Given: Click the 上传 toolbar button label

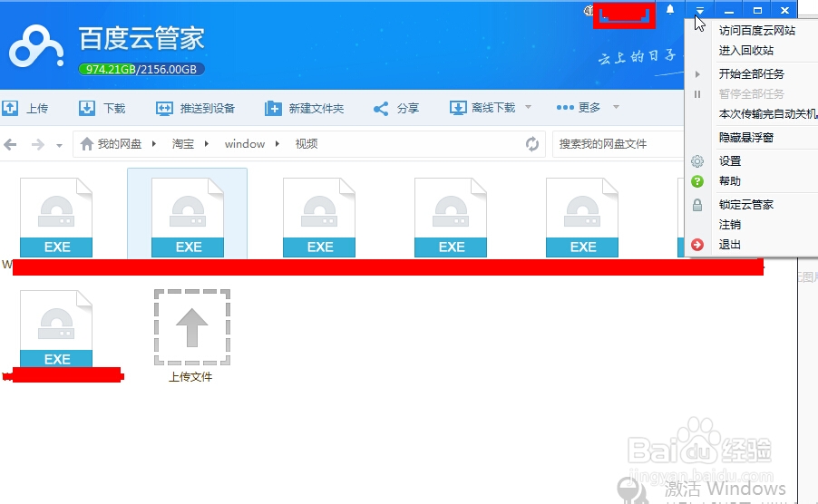Looking at the screenshot, I should [x=37, y=109].
